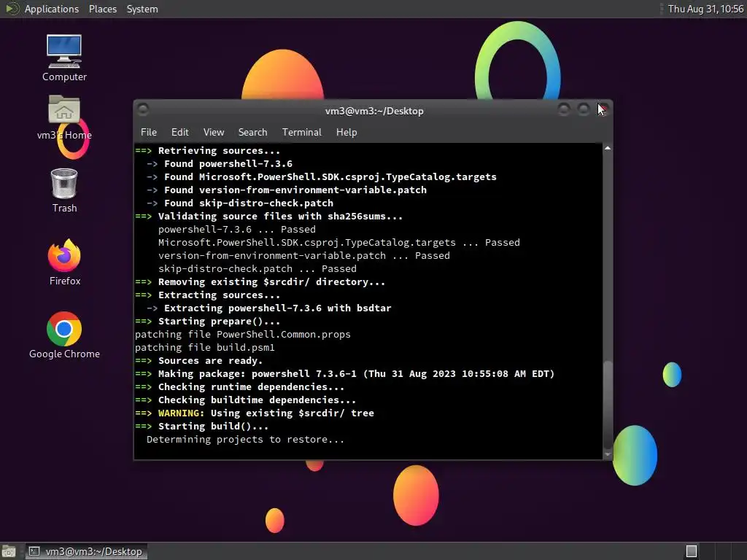Open the terminal Search menu
747x560 pixels.
click(x=252, y=133)
